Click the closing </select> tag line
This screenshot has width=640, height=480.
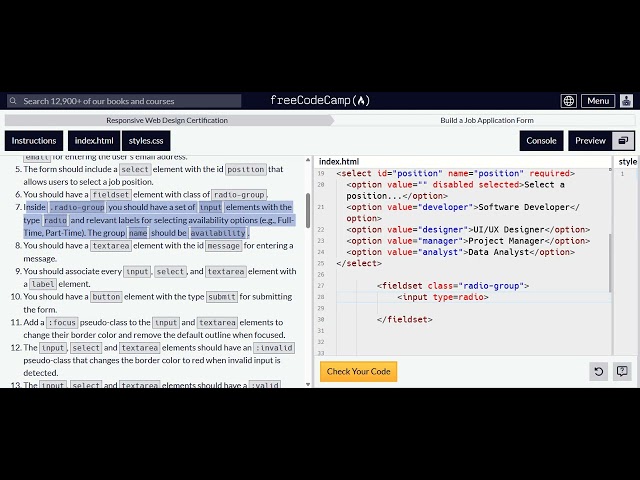pos(359,263)
